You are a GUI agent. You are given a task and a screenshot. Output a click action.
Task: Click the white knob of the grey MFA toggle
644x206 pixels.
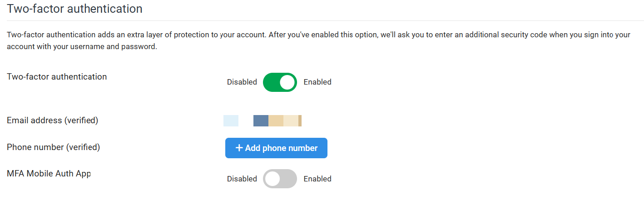272,179
